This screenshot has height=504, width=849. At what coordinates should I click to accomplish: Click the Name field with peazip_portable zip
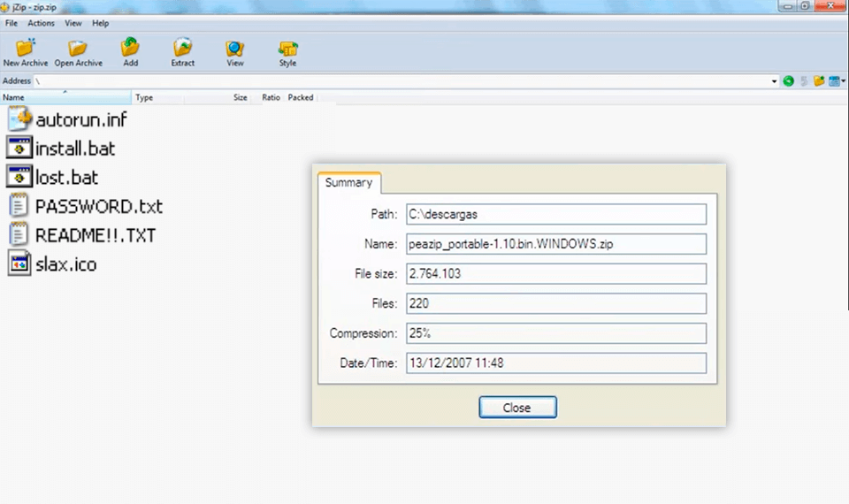click(556, 244)
